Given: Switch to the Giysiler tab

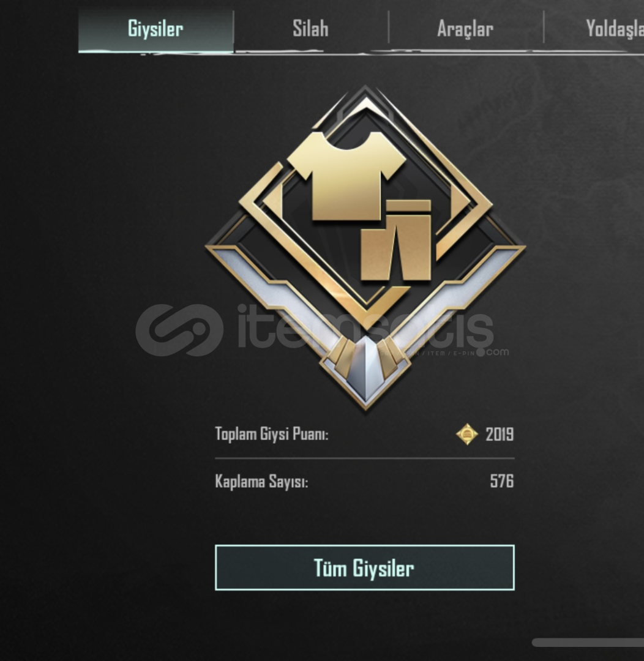Looking at the screenshot, I should (155, 29).
